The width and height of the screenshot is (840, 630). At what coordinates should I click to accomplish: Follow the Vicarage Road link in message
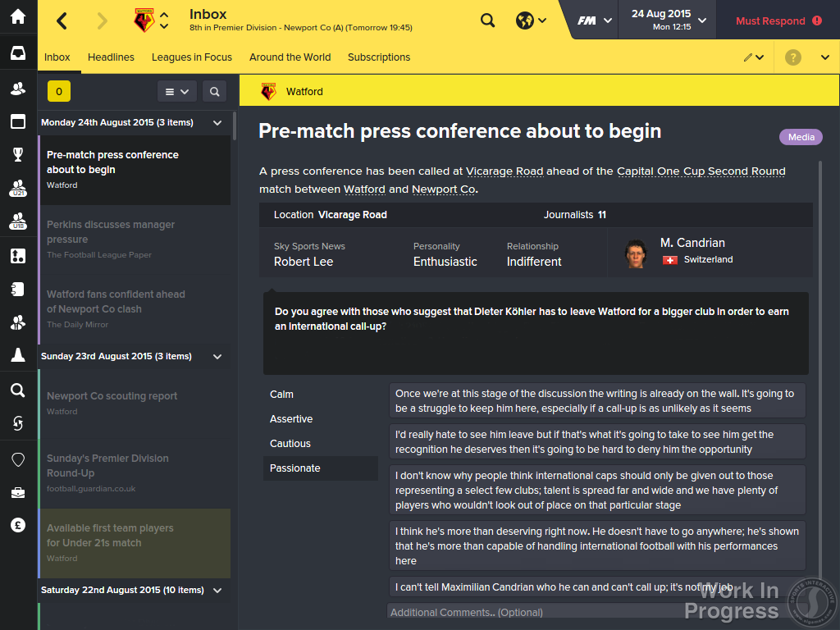point(504,171)
